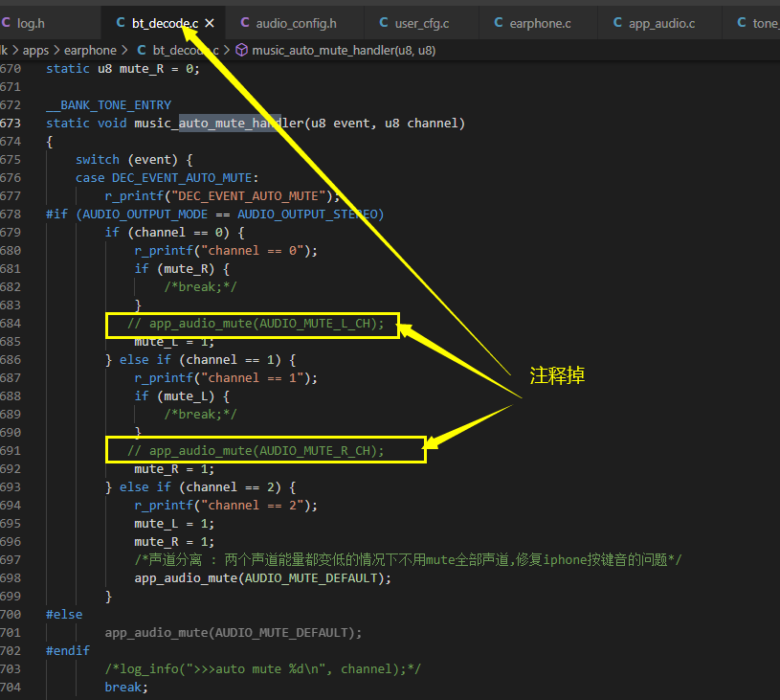This screenshot has height=700, width=780.
Task: Click the C file icon on app_audio.c tab
Action: click(617, 22)
